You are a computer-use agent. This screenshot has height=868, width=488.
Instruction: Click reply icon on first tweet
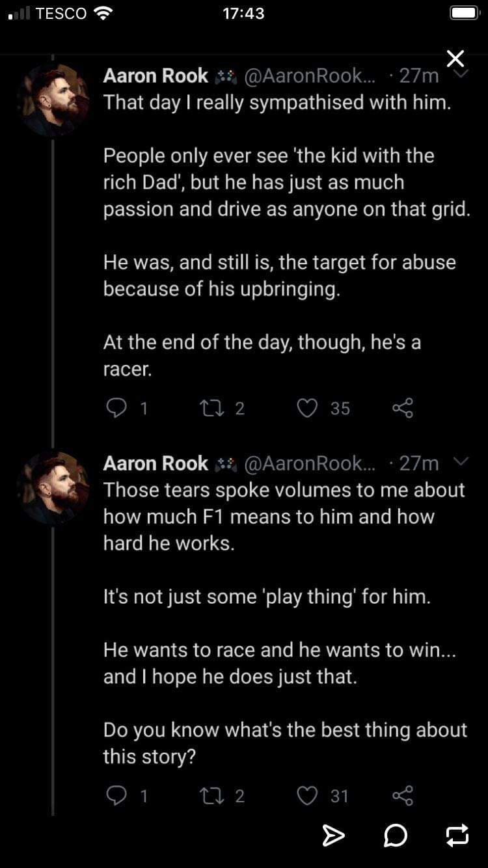(x=116, y=408)
